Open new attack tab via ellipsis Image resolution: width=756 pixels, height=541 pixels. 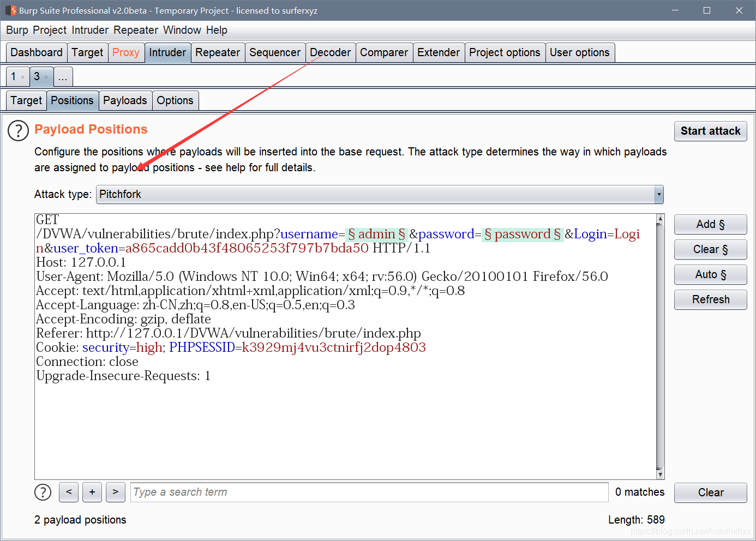(x=63, y=76)
